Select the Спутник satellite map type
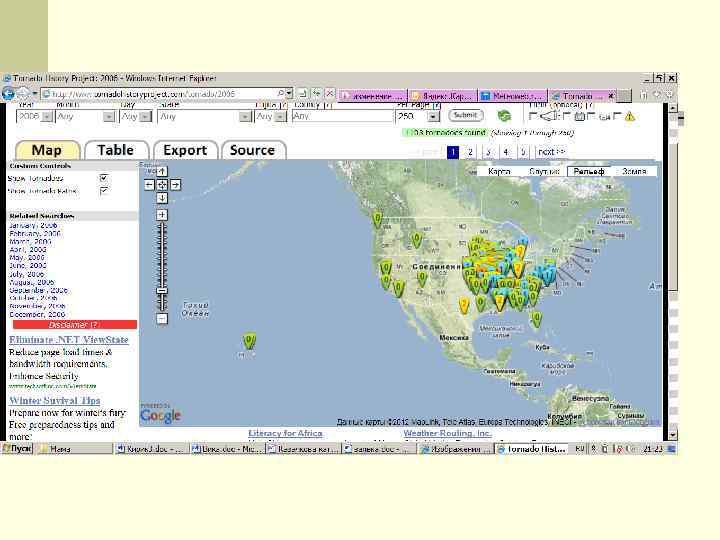This screenshot has height=540, width=720. (544, 171)
